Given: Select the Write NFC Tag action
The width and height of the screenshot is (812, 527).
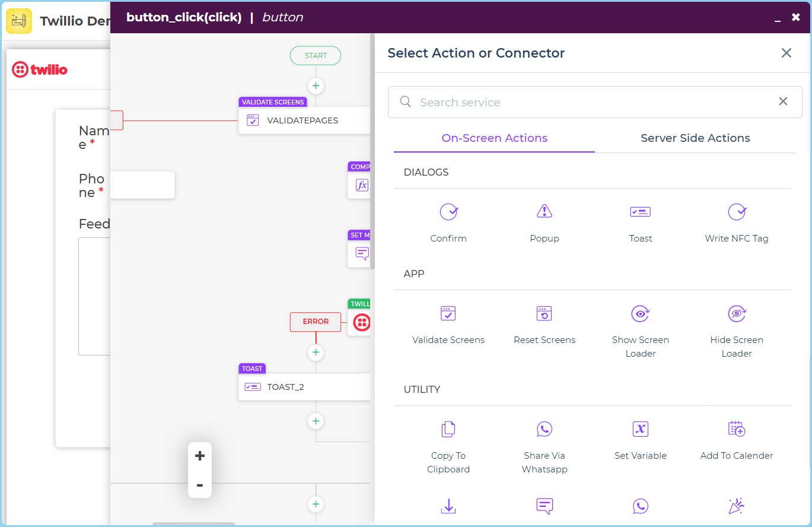Looking at the screenshot, I should (x=736, y=221).
